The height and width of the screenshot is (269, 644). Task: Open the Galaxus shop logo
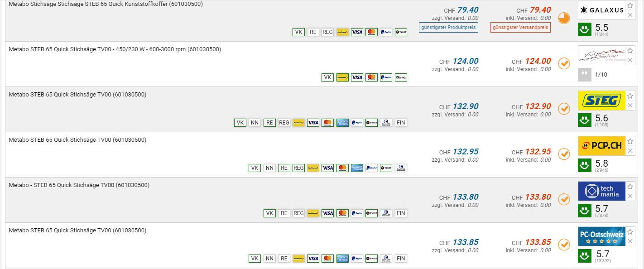tap(601, 10)
